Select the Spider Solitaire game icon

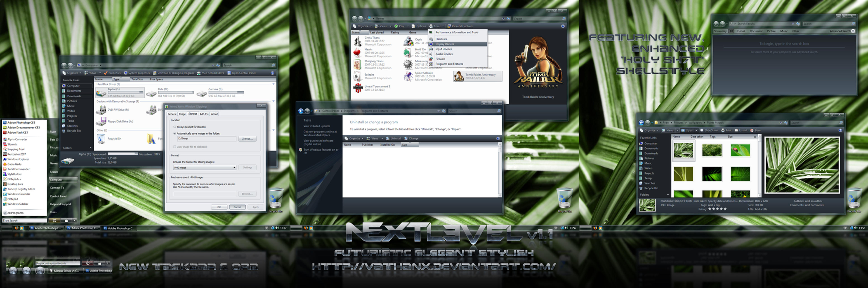click(408, 76)
